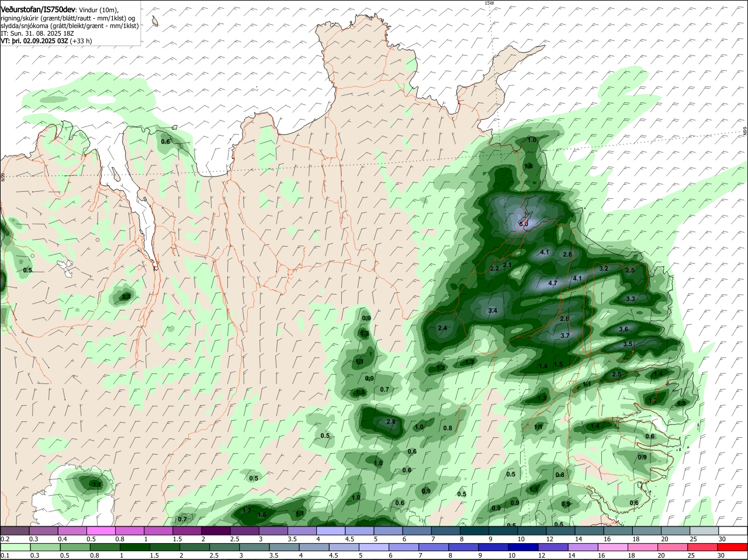Click the '3.2' precipitation value on map
The height and width of the screenshot is (560, 748).
click(x=604, y=268)
